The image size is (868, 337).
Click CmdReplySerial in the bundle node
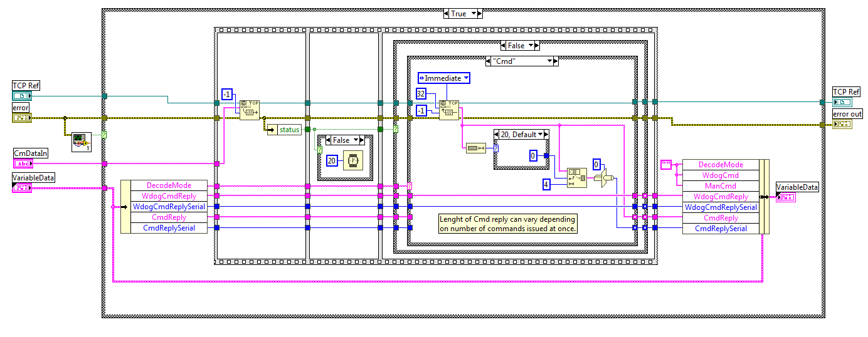[x=721, y=229]
